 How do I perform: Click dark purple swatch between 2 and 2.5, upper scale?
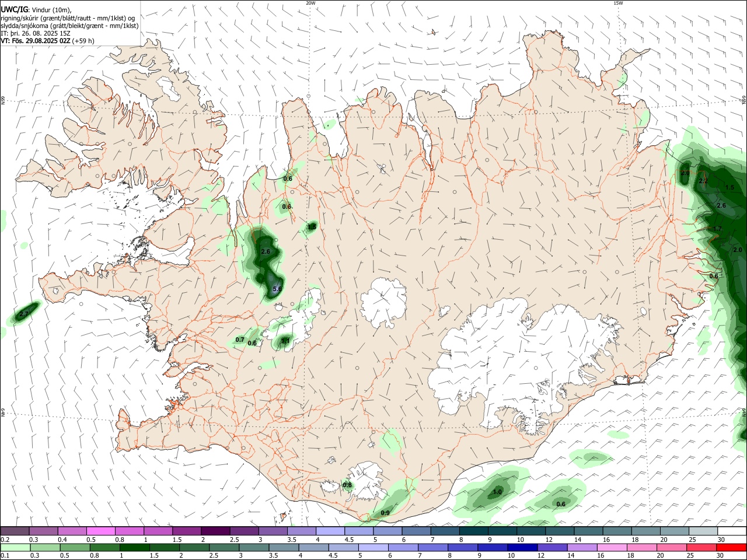[x=215, y=531]
